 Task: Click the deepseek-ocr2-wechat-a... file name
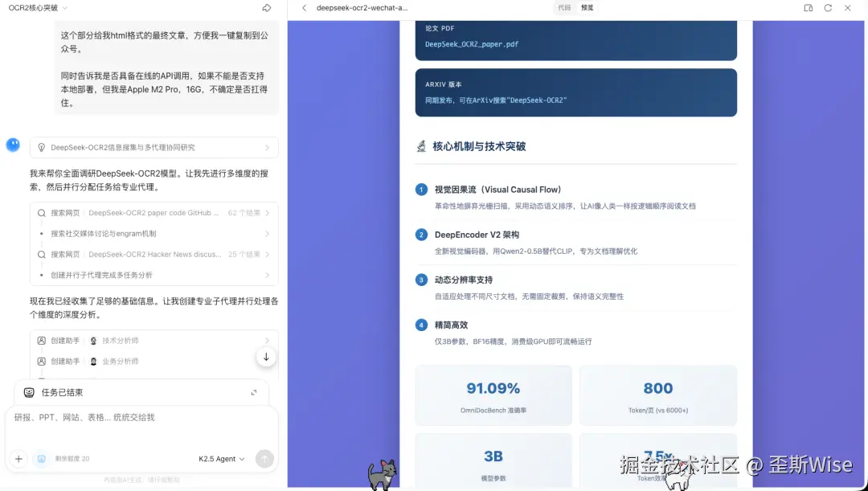362,8
